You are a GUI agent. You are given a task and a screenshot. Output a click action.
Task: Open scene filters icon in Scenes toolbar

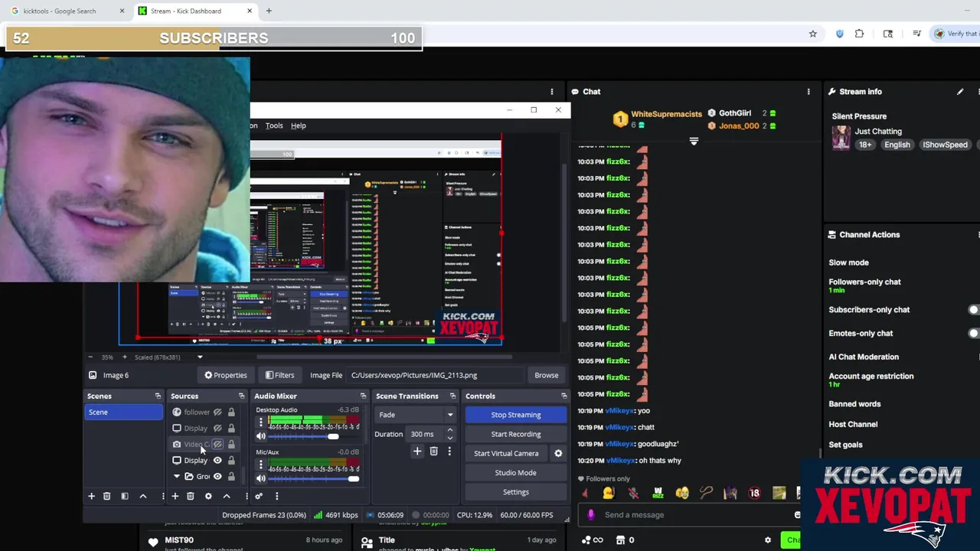pos(125,496)
